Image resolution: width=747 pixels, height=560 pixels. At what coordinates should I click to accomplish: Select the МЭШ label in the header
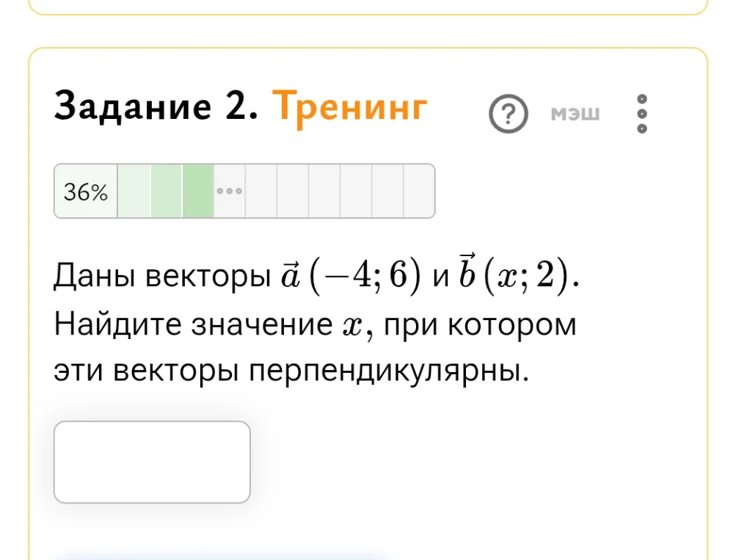pos(575,113)
